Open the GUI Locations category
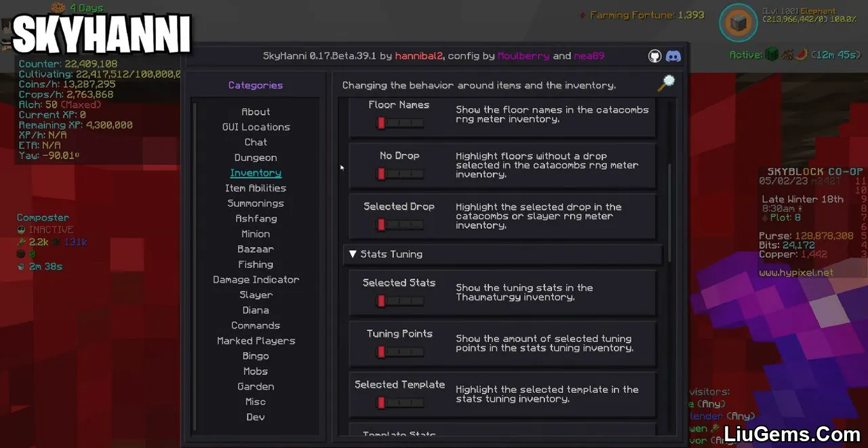The width and height of the screenshot is (868, 448). click(256, 127)
